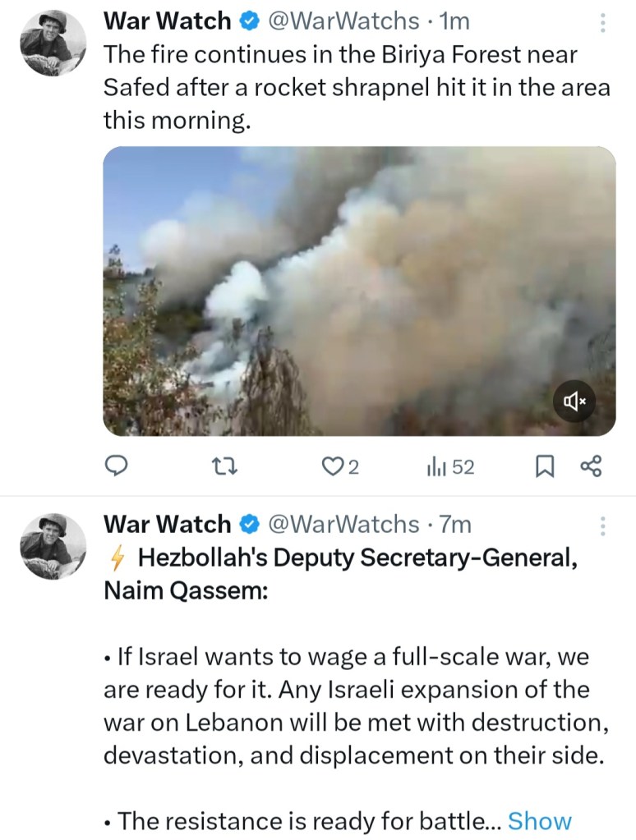
Task: Share the Biriya Forest fire tweet
Action: pyautogui.click(x=591, y=467)
